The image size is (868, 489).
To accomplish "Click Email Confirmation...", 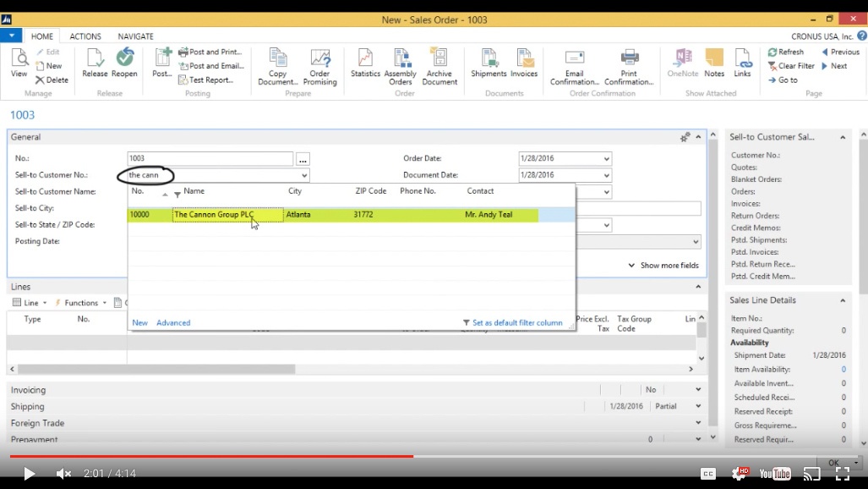I will pyautogui.click(x=575, y=67).
